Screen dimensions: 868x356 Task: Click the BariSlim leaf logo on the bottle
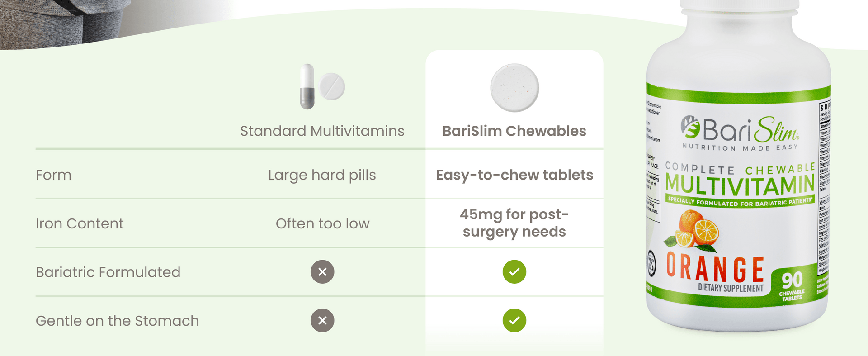[x=690, y=127]
